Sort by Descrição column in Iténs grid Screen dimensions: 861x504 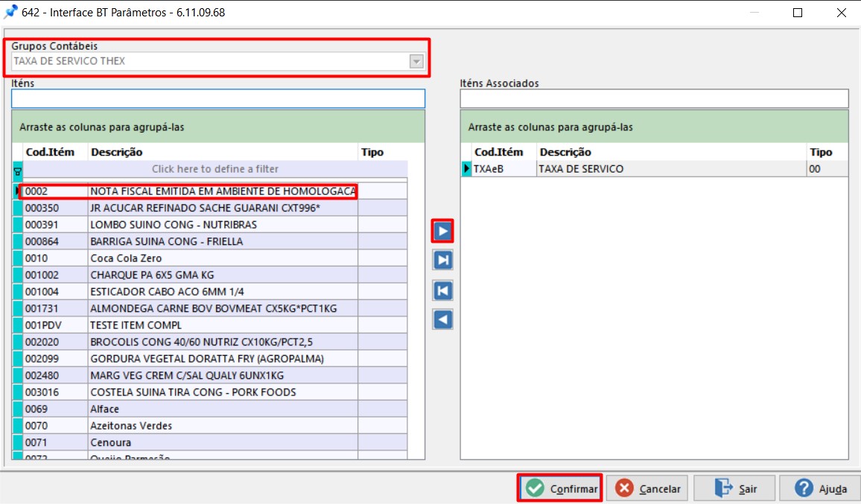[223, 152]
